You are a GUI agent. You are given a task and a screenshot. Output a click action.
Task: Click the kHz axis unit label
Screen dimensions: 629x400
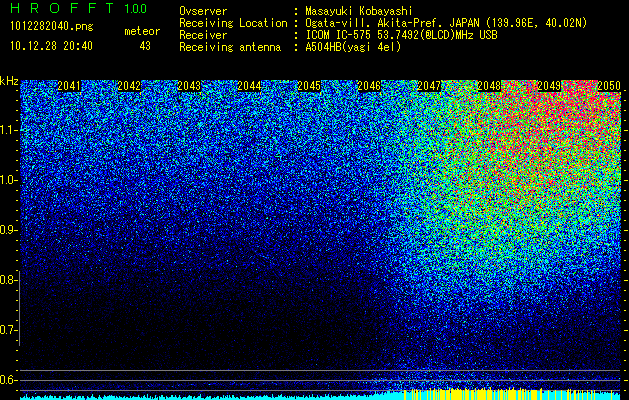pos(9,81)
